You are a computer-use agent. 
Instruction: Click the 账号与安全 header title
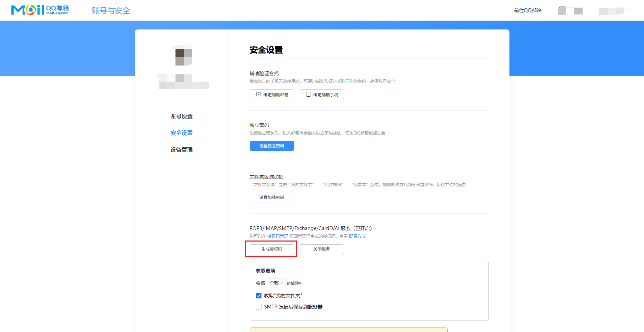point(111,11)
